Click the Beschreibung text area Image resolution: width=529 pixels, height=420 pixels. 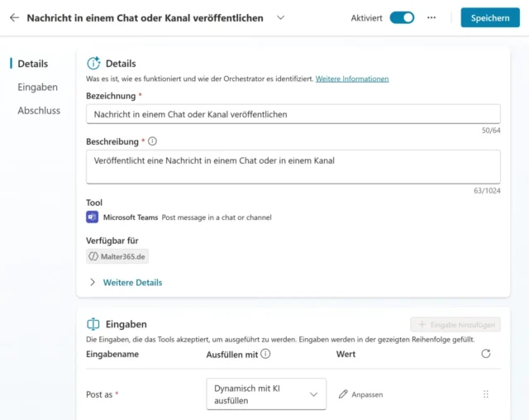(293, 166)
